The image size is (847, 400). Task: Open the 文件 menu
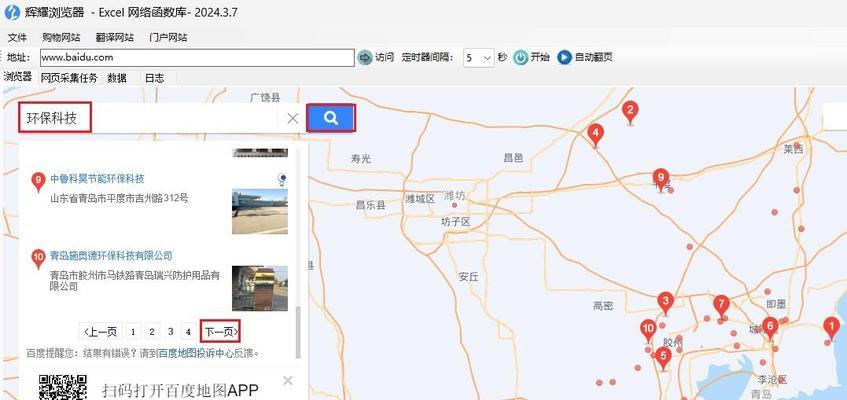pos(18,37)
